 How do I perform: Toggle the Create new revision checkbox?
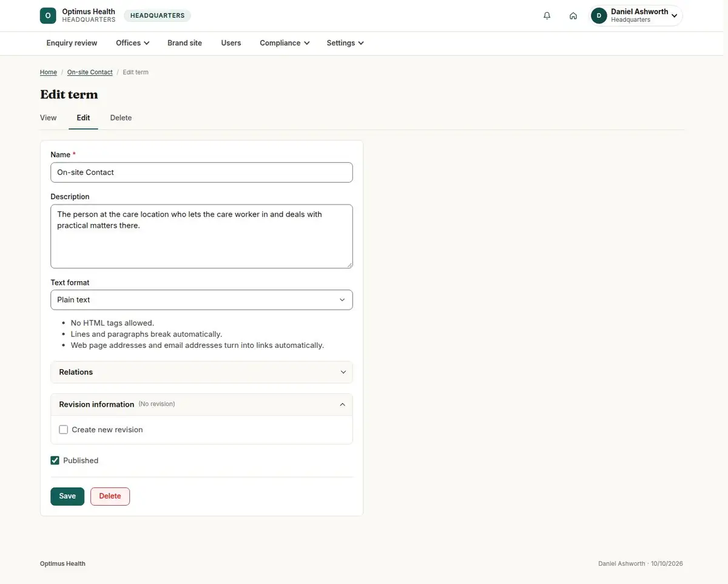(64, 430)
